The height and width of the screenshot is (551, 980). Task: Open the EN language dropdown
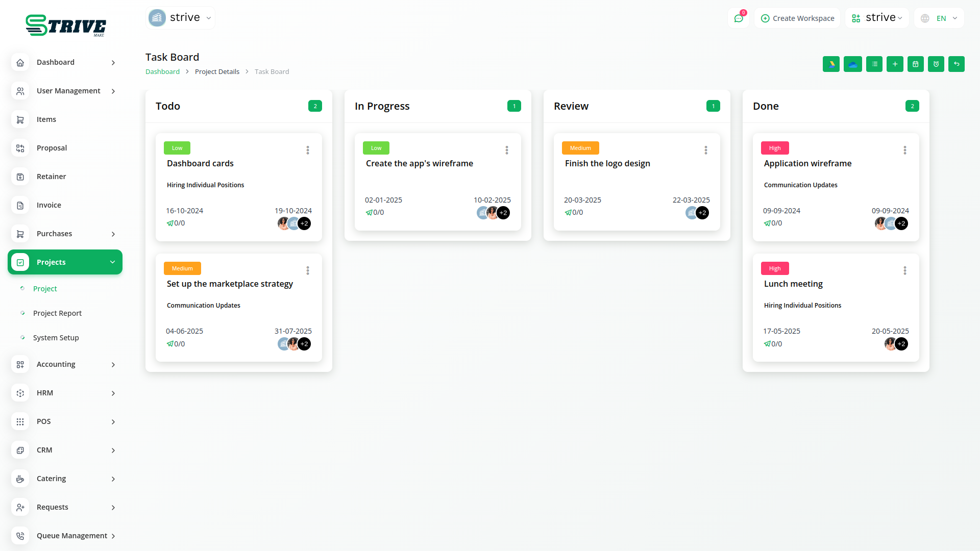point(939,18)
